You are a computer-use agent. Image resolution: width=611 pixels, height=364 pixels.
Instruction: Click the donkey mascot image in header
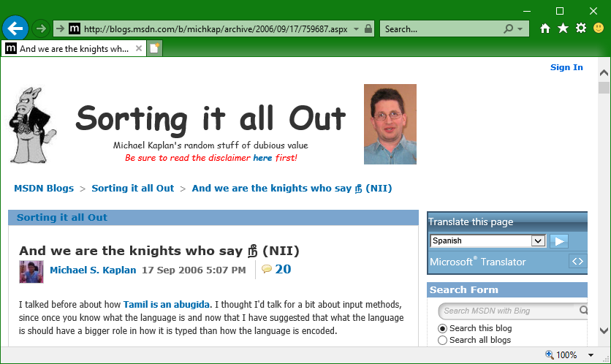point(32,125)
